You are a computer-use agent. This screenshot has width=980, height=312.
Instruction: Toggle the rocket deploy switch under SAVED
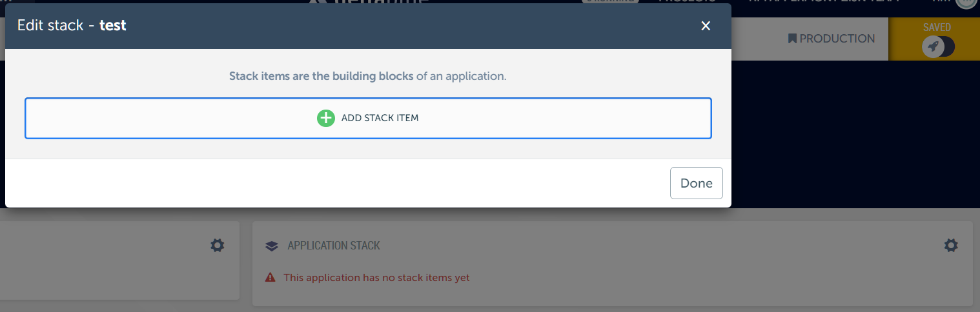tap(938, 46)
